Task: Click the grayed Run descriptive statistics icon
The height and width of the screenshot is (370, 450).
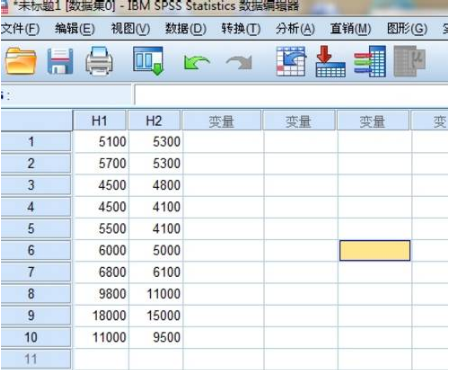Action: 409,61
